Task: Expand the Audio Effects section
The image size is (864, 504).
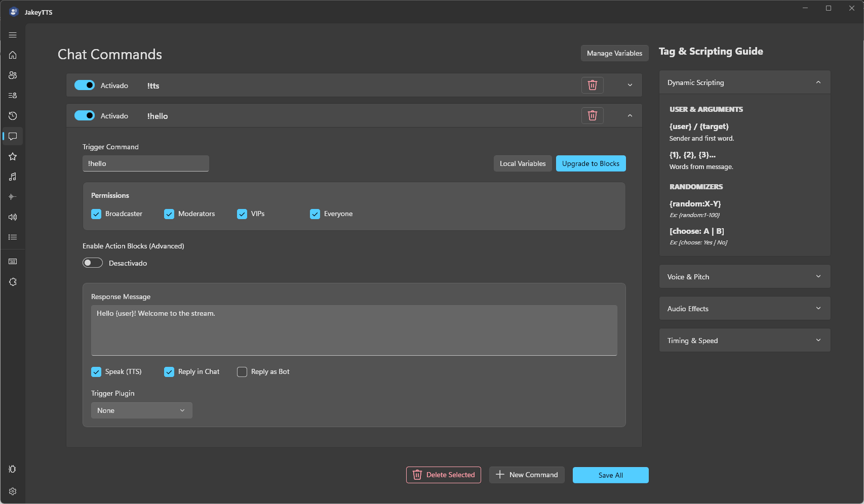Action: [745, 308]
